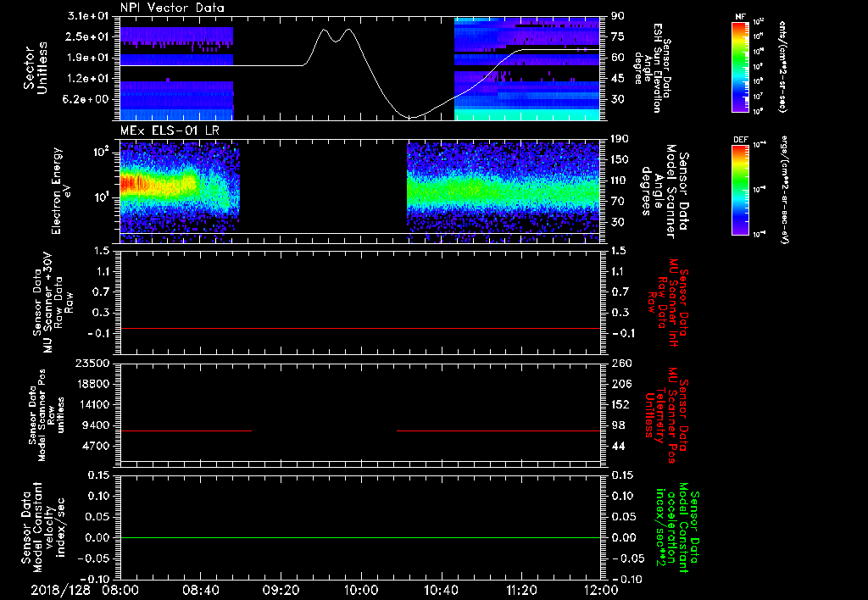This screenshot has width=868, height=600.
Task: Click the 2.5e+01 sector tick label
Action: tap(87, 36)
